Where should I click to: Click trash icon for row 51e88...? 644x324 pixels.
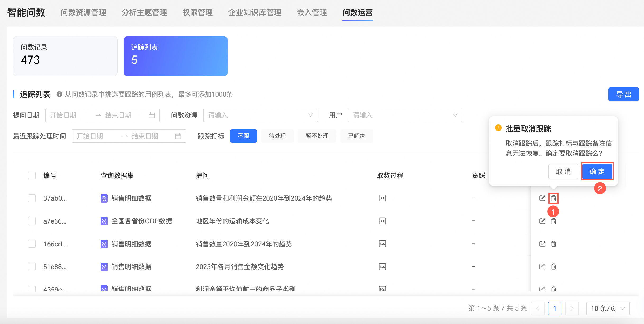pyautogui.click(x=554, y=266)
